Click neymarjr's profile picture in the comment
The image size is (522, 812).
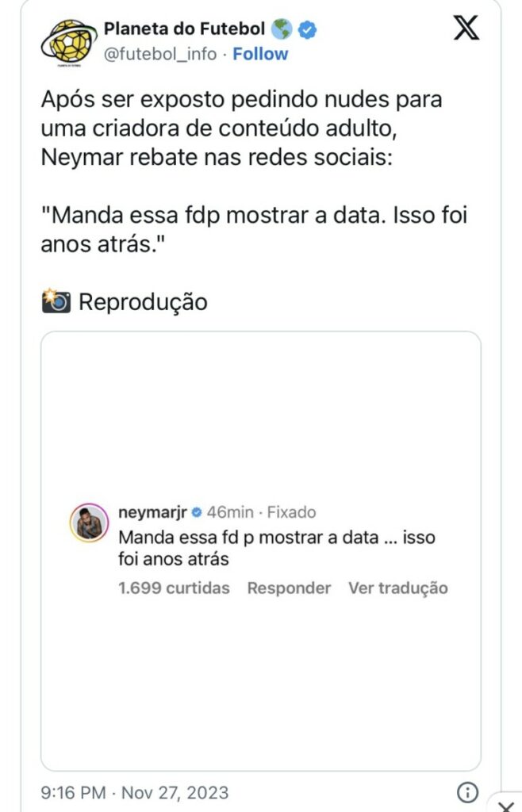click(90, 522)
